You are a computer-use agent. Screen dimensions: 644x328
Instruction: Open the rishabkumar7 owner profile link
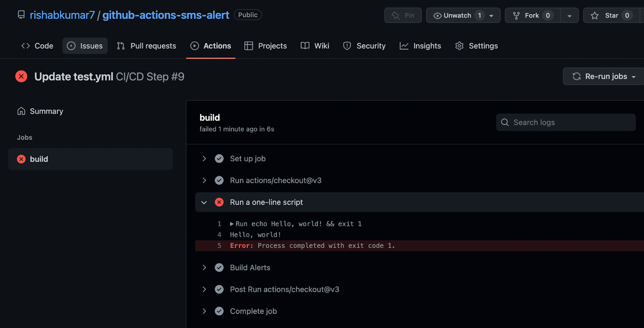(62, 15)
